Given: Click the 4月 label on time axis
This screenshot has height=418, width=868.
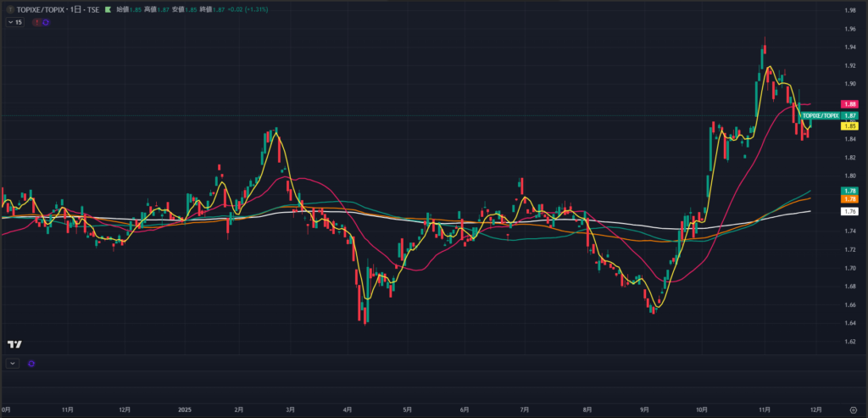Looking at the screenshot, I should click(x=348, y=408).
